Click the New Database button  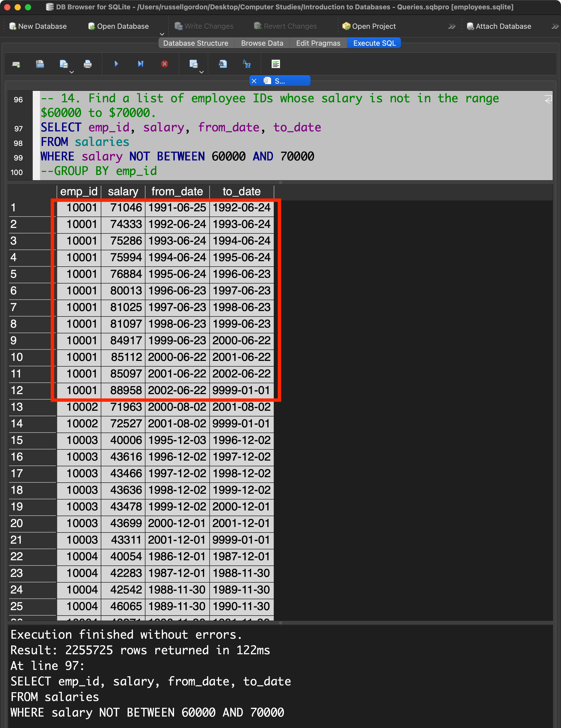coord(38,26)
